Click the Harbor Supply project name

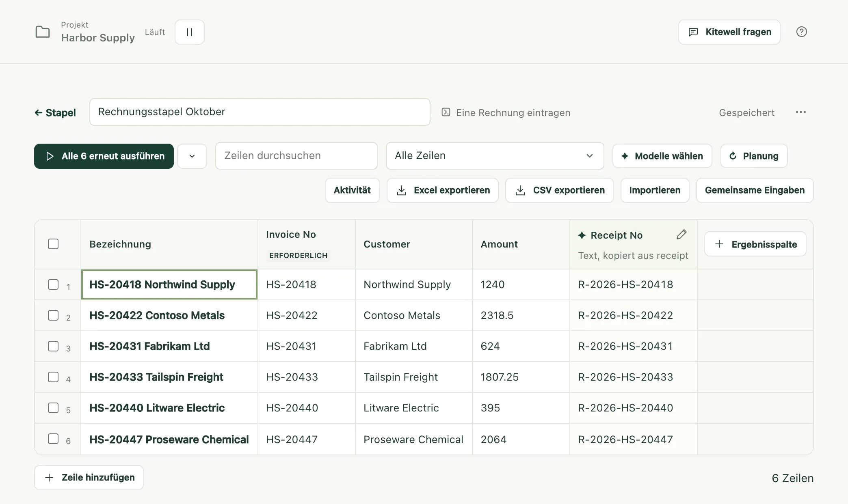point(98,38)
